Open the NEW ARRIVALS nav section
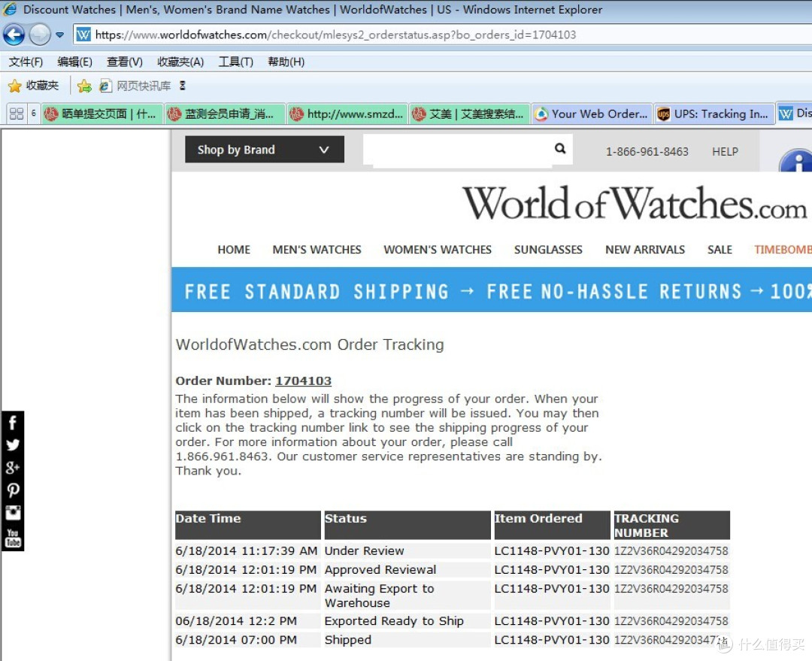This screenshot has width=812, height=661. point(645,250)
